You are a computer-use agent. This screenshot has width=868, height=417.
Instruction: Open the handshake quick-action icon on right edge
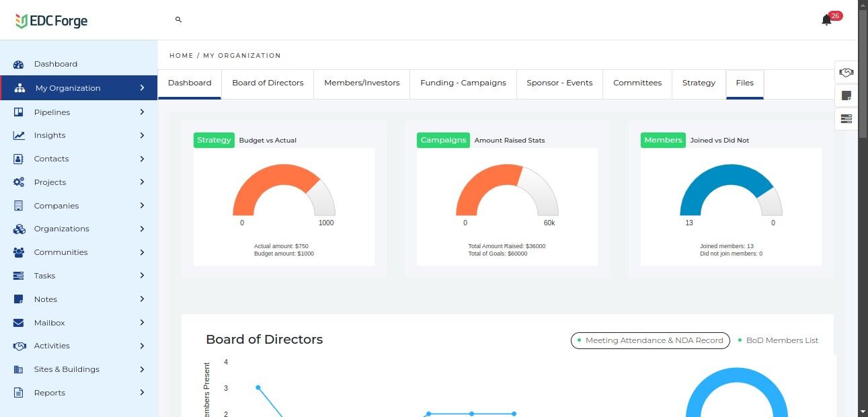click(x=846, y=72)
